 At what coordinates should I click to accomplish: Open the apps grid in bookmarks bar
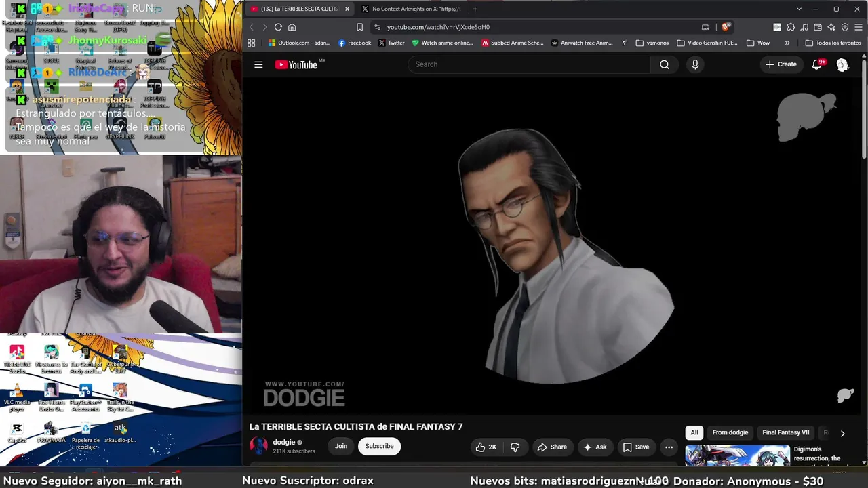[252, 43]
